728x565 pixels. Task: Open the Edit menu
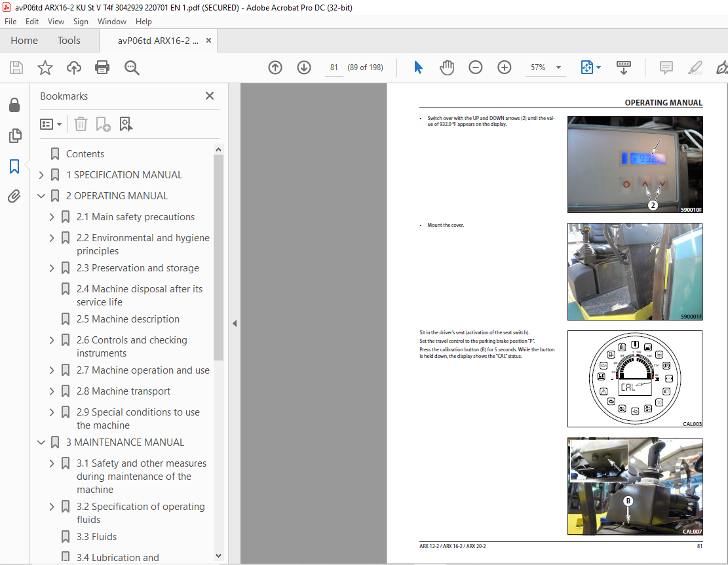[32, 22]
